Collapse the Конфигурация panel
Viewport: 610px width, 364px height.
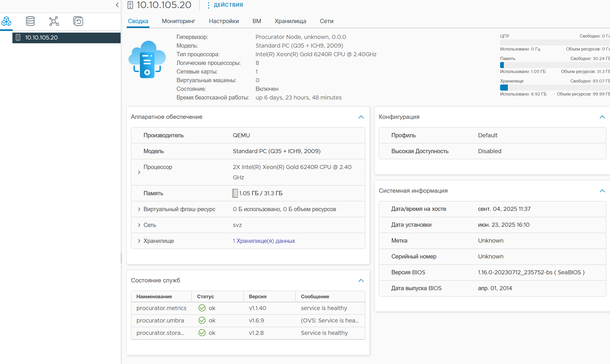[x=602, y=117]
